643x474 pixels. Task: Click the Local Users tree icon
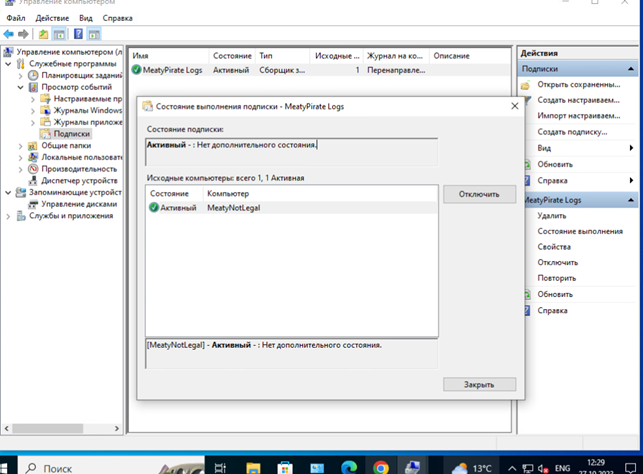point(33,157)
